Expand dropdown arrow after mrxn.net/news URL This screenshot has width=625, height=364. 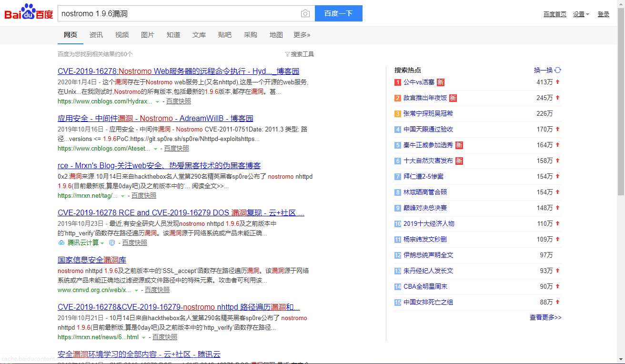(x=144, y=337)
